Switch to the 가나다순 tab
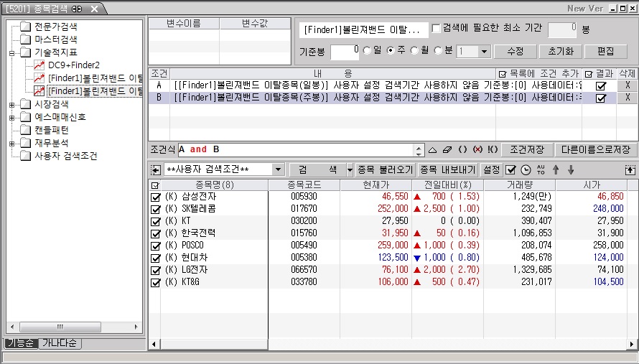 [x=60, y=344]
